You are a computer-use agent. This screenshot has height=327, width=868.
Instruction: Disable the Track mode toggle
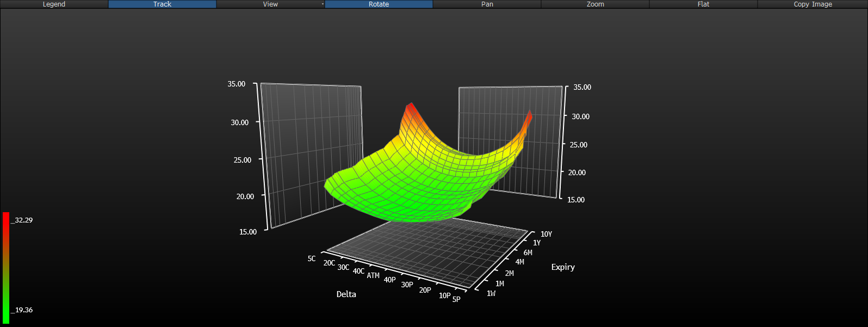pos(162,4)
